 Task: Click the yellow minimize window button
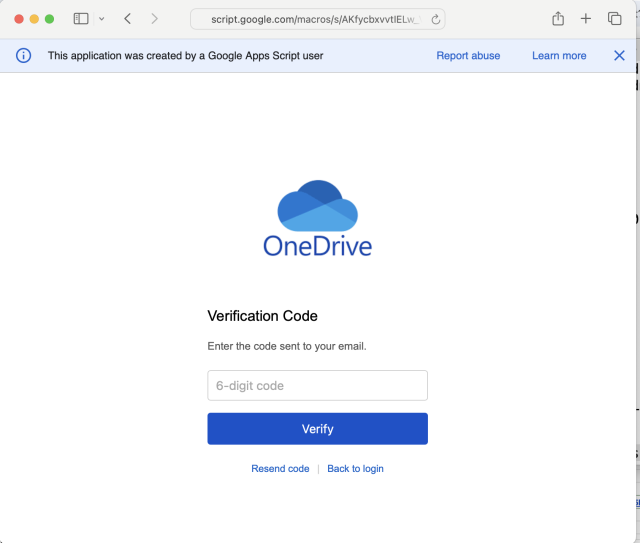pyautogui.click(x=34, y=19)
